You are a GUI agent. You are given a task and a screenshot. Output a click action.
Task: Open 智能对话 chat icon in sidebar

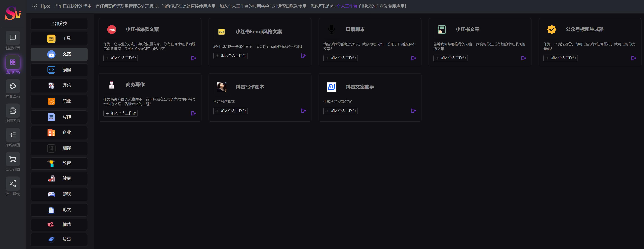click(13, 38)
